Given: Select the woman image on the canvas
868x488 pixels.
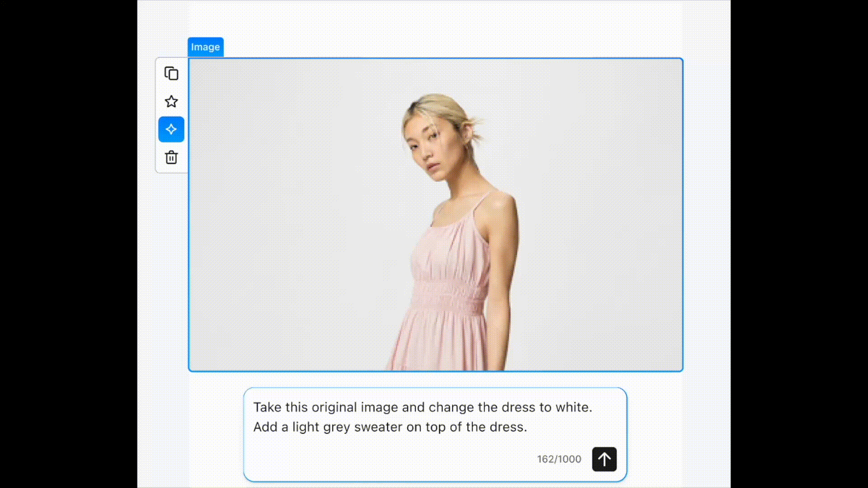Looking at the screenshot, I should point(435,215).
